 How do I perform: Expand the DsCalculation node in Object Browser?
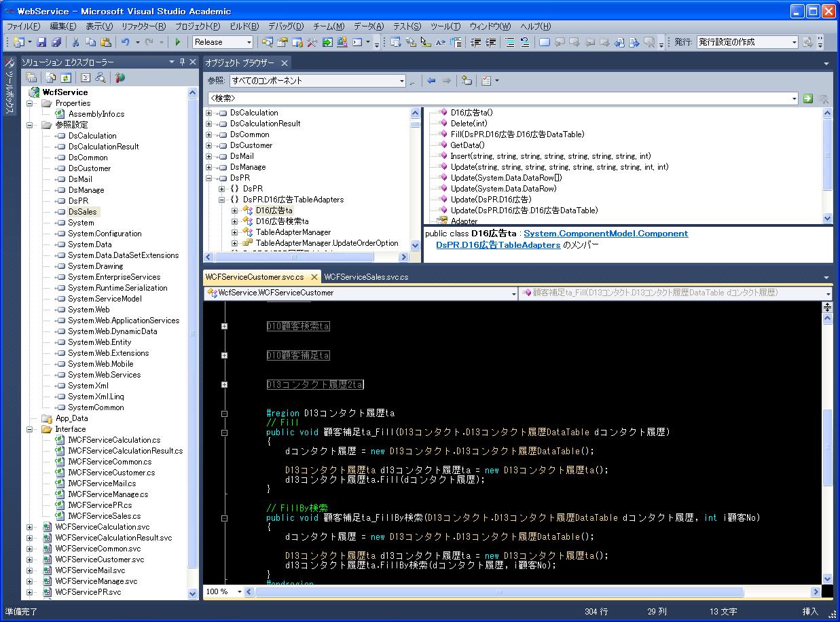pos(208,113)
